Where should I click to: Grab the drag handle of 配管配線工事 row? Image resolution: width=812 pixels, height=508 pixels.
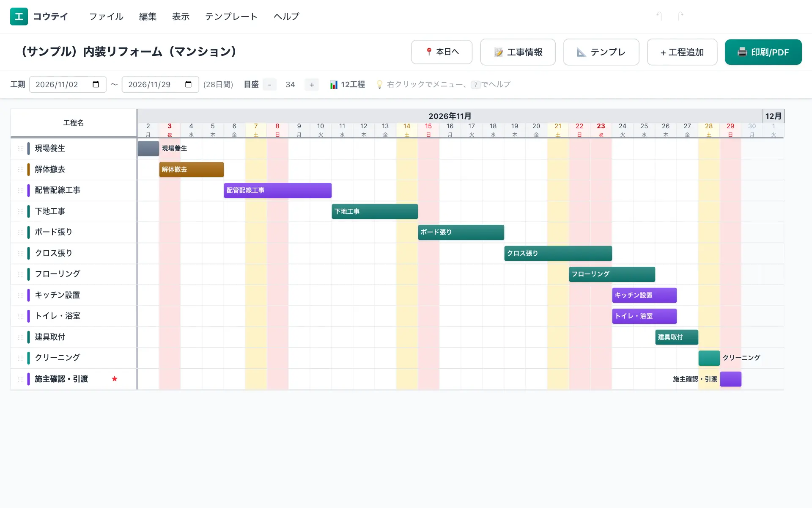point(20,190)
